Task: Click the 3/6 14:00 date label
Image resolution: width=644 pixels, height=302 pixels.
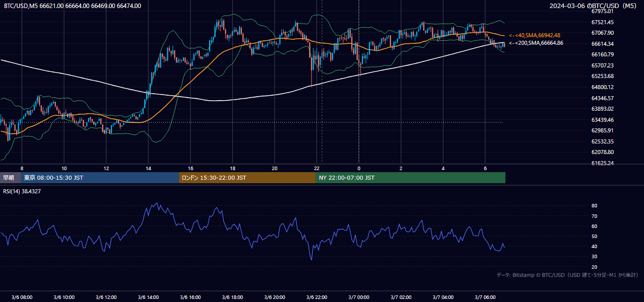Action: tap(148, 297)
